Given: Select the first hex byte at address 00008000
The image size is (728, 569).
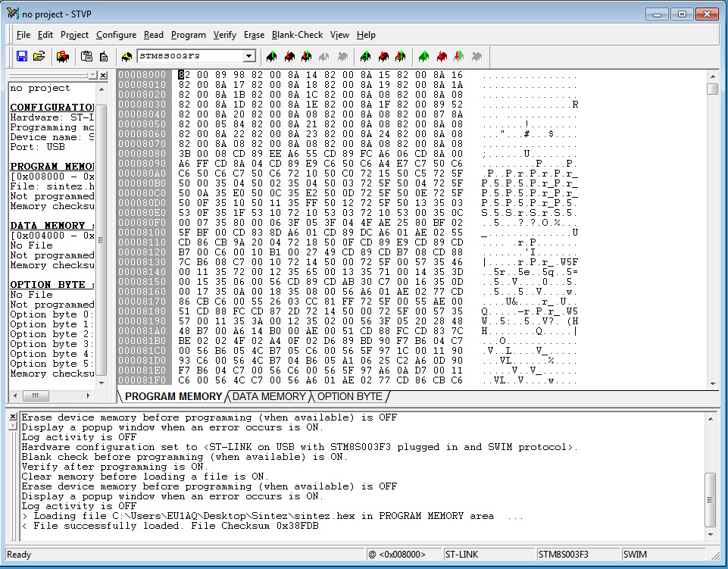Looking at the screenshot, I should pos(183,75).
